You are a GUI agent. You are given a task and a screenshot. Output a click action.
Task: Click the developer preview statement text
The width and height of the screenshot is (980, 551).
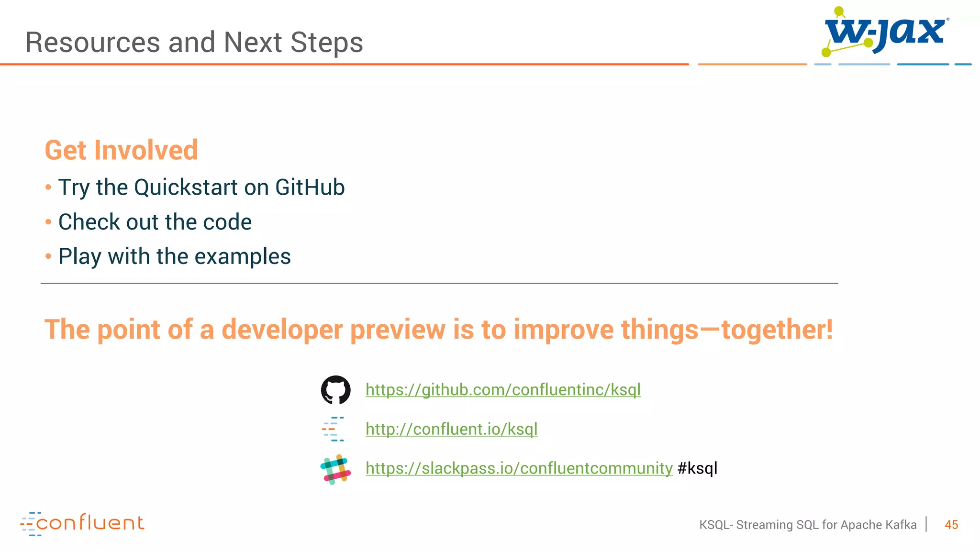[439, 330]
